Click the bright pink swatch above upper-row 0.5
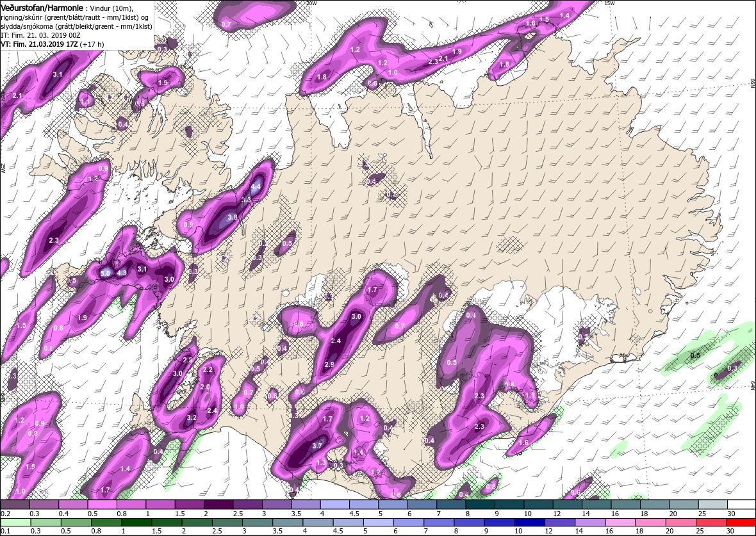Viewport: 756px width, 536px height. coord(103,504)
